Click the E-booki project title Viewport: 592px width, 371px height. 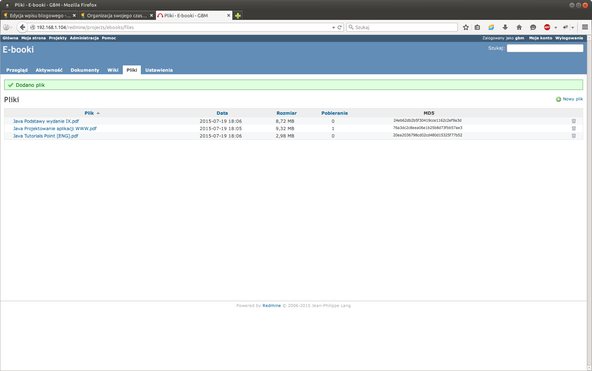pos(18,49)
